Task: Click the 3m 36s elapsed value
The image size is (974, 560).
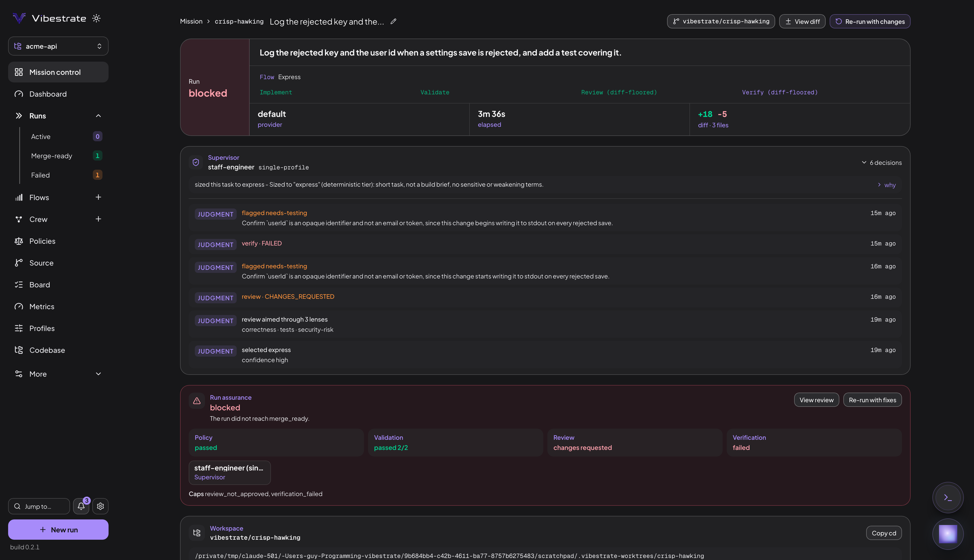Action: click(x=491, y=114)
